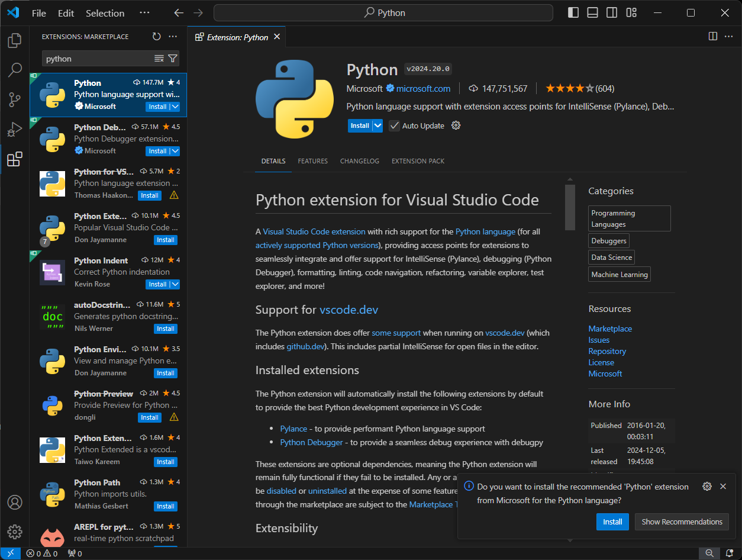Open Run and Debug view
The image size is (742, 560).
pos(15,129)
